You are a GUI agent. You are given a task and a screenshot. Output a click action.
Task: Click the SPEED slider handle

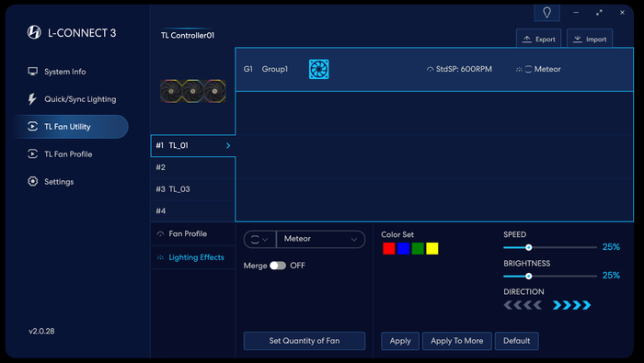pos(529,247)
